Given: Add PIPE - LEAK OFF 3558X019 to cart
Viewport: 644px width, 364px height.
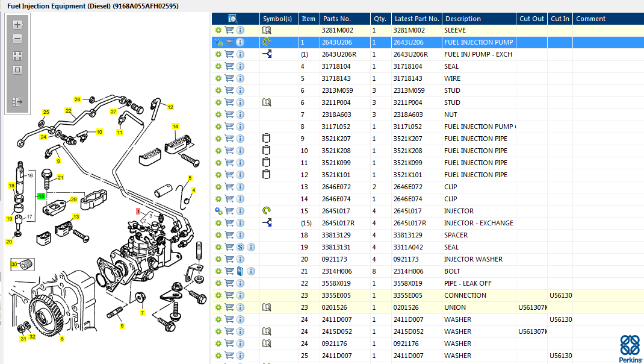Looking at the screenshot, I should (229, 283).
